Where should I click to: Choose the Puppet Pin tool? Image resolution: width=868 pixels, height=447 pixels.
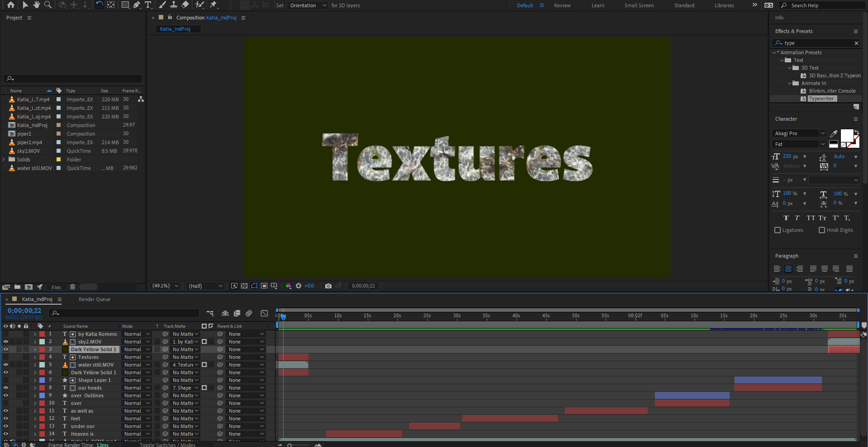tap(213, 5)
